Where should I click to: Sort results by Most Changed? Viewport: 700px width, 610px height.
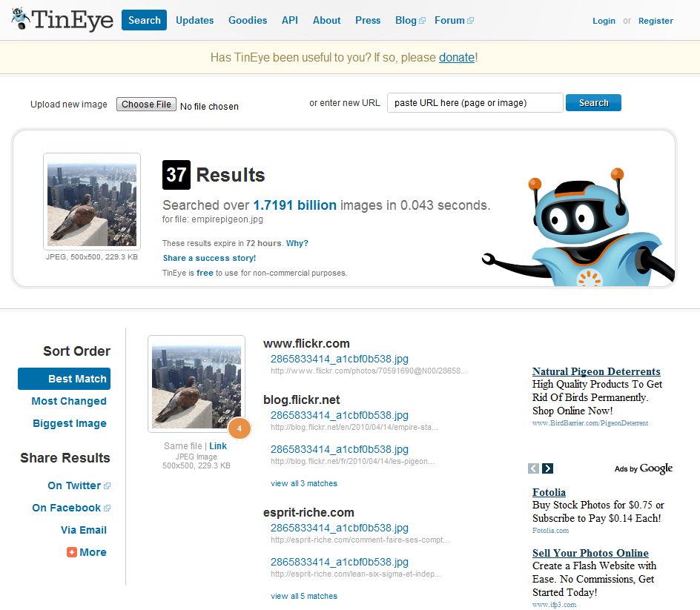tap(69, 401)
